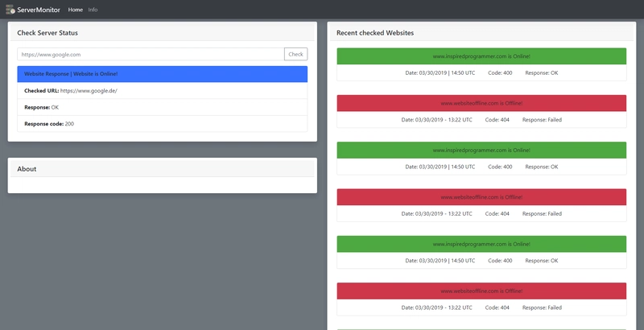
Task: Click the first Code: 404 Failed details row
Action: pyautogui.click(x=481, y=119)
